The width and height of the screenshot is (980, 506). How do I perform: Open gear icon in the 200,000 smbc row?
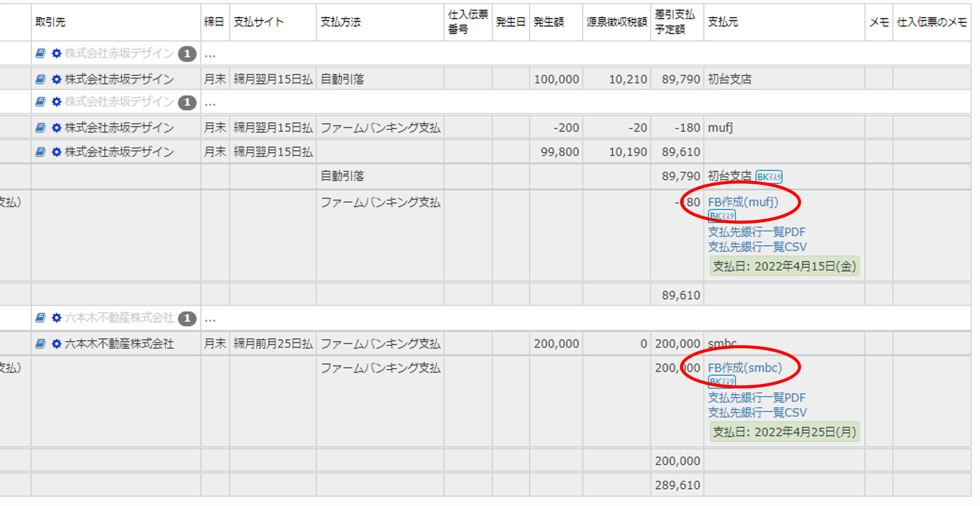pos(56,344)
